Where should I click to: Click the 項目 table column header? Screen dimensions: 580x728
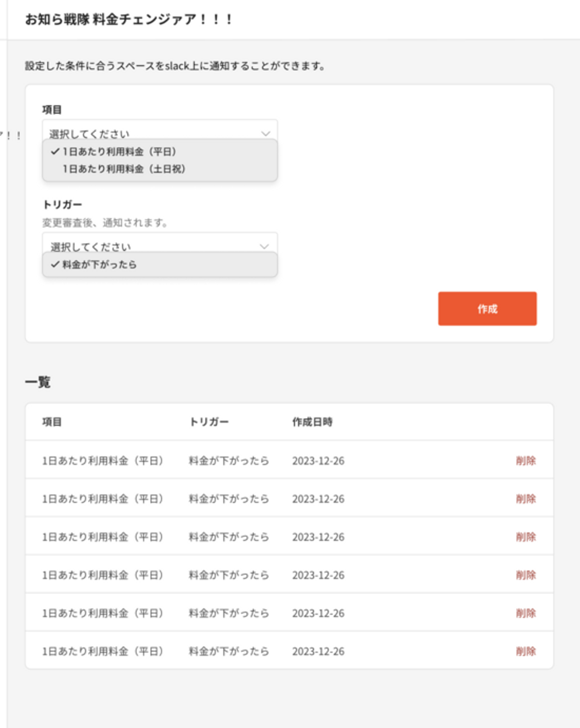click(52, 422)
